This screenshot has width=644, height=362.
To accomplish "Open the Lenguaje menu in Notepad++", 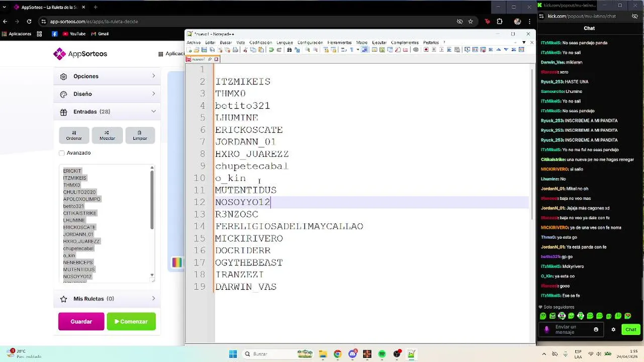I will (x=285, y=43).
